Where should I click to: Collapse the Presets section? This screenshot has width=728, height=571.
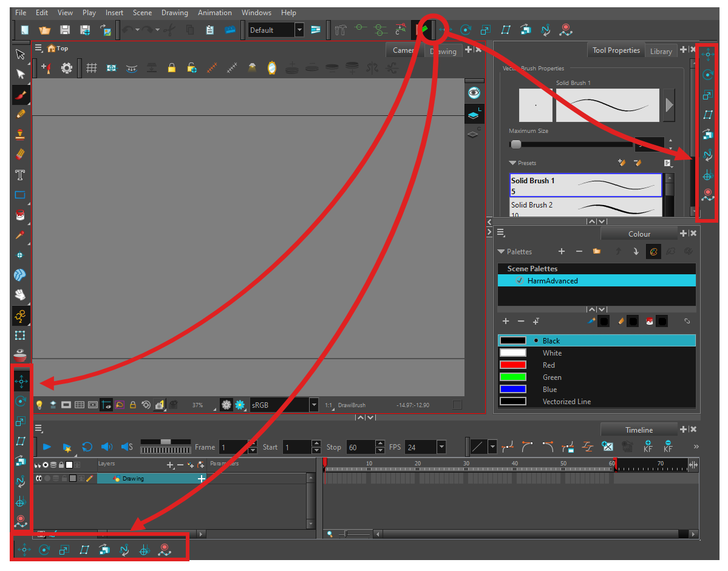512,163
